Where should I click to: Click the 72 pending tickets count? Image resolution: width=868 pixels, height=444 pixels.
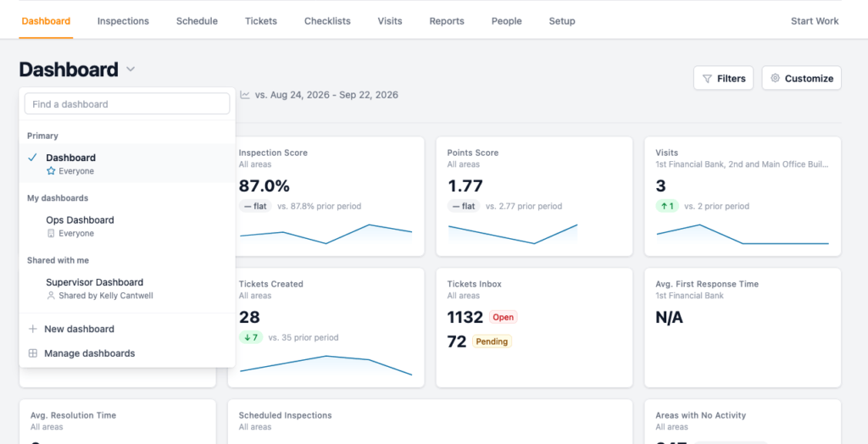457,341
